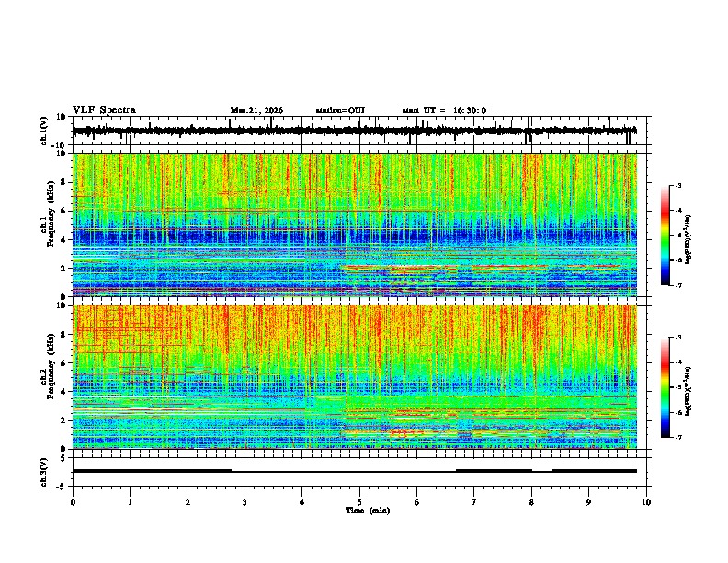Click time axis tick label "1"
Screen dimensions: 728x563
tap(130, 502)
